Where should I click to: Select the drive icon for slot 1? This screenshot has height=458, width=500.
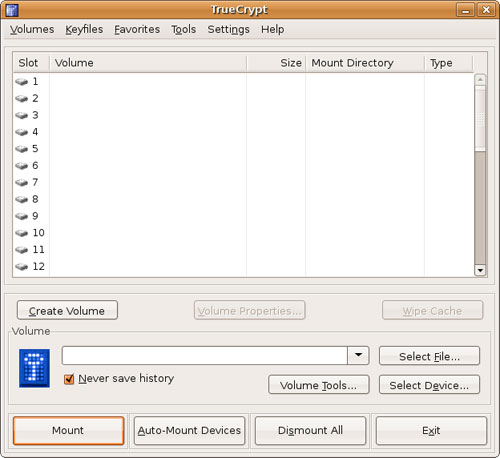click(x=22, y=82)
